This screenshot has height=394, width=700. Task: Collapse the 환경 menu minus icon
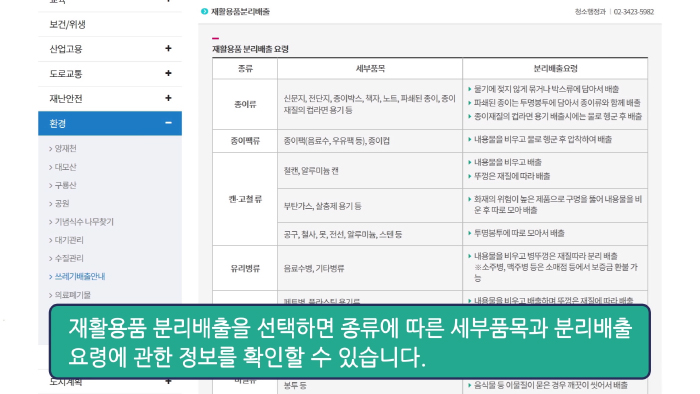(x=168, y=123)
